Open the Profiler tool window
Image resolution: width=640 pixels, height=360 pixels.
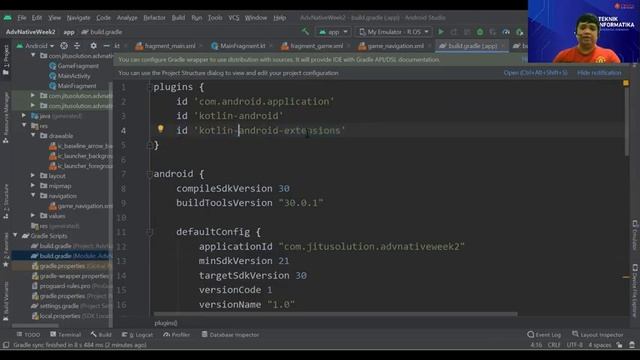coord(176,335)
